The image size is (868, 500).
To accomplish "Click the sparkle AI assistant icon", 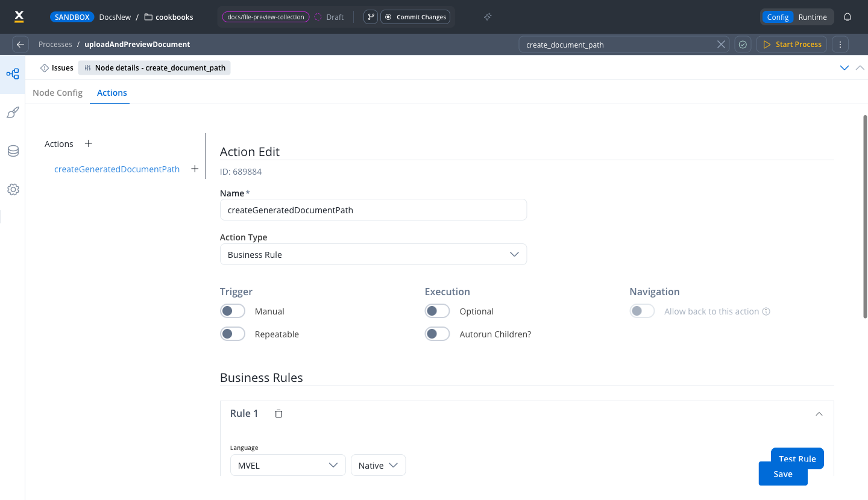I will tap(488, 17).
